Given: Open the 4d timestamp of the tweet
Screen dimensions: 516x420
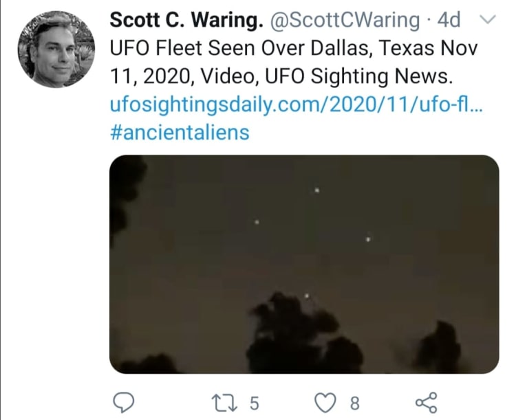Looking at the screenshot, I should [x=449, y=20].
